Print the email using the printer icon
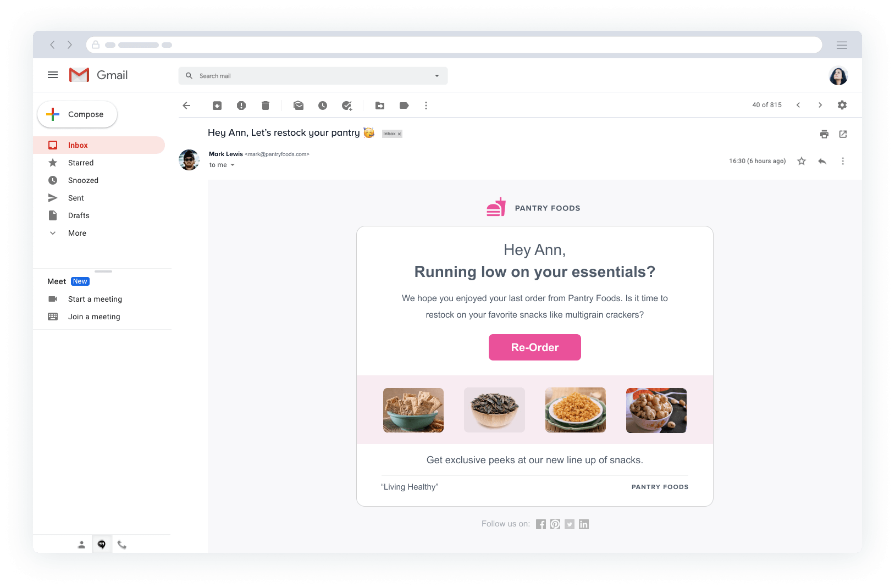The height and width of the screenshot is (588, 895). click(x=824, y=134)
